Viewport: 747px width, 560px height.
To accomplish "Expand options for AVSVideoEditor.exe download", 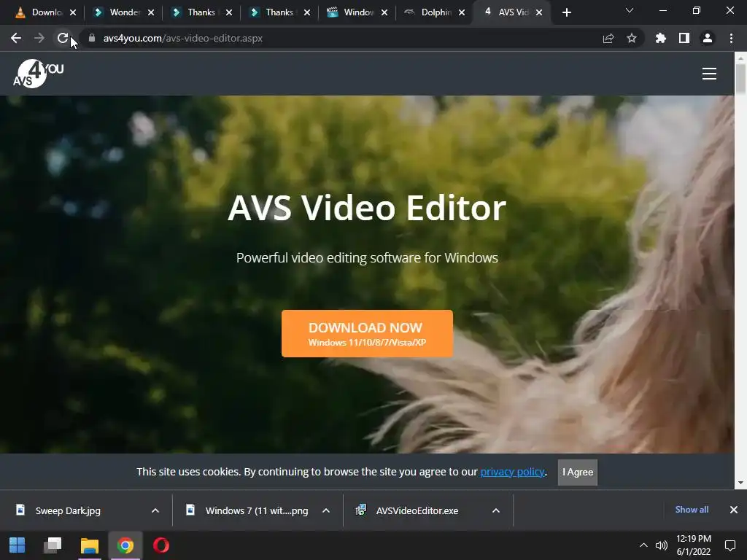I will [496, 510].
